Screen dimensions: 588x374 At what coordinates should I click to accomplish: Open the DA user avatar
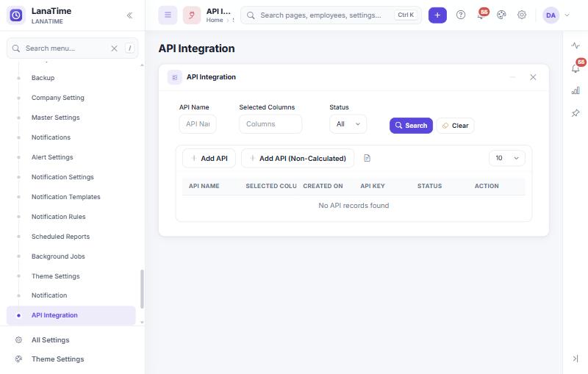[551, 15]
